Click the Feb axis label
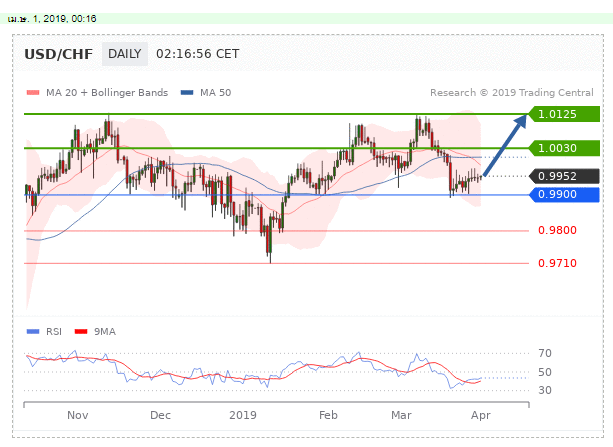The image size is (613, 447). (328, 415)
